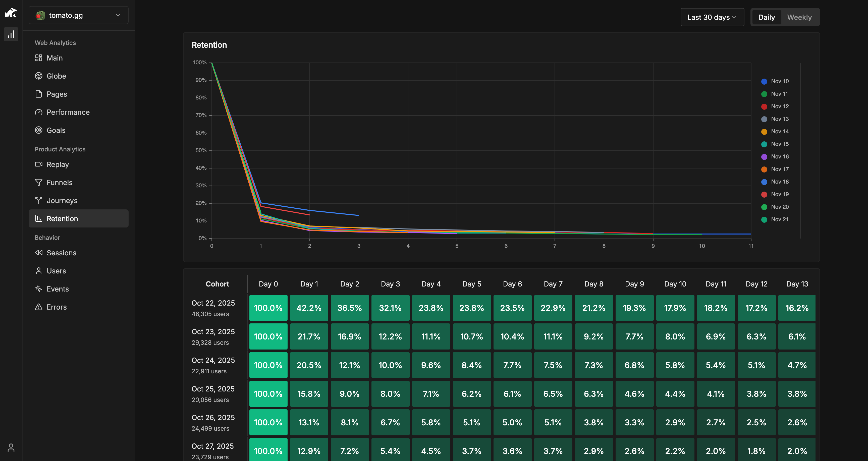Open Goals via the target icon

(38, 130)
